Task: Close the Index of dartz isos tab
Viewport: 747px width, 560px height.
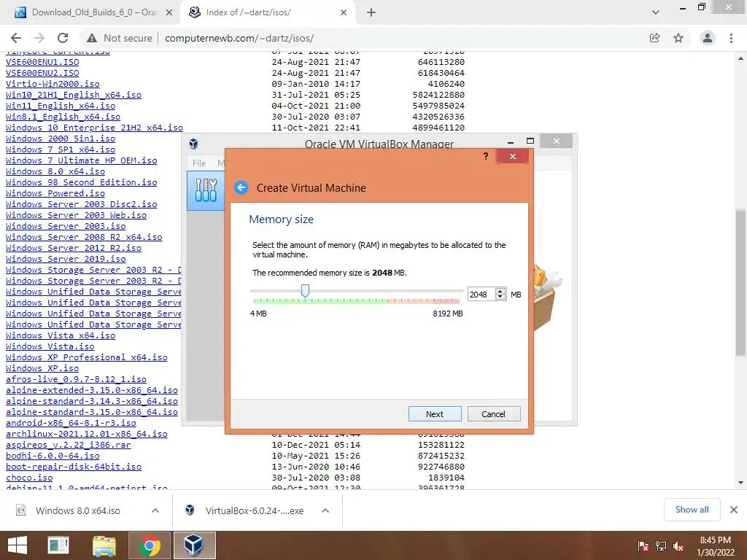Action: coord(344,12)
